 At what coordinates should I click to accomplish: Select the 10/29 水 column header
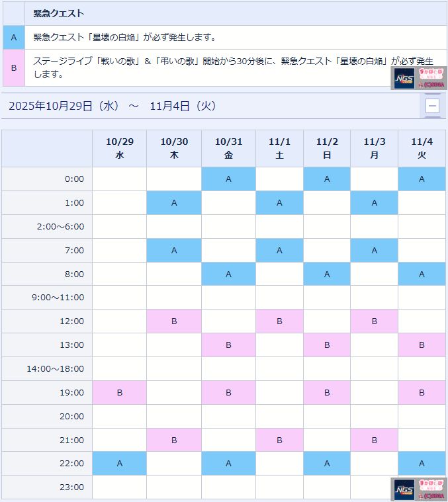tap(119, 148)
